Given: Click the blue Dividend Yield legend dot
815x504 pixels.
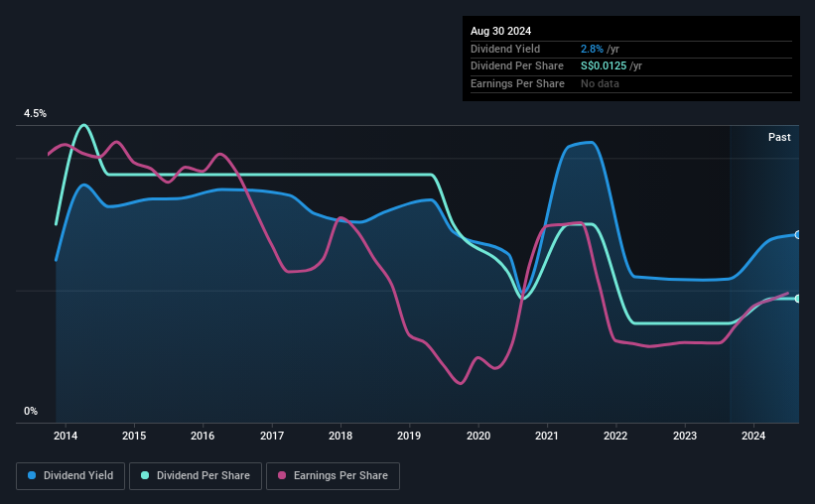Looking at the screenshot, I should pyautogui.click(x=32, y=475).
